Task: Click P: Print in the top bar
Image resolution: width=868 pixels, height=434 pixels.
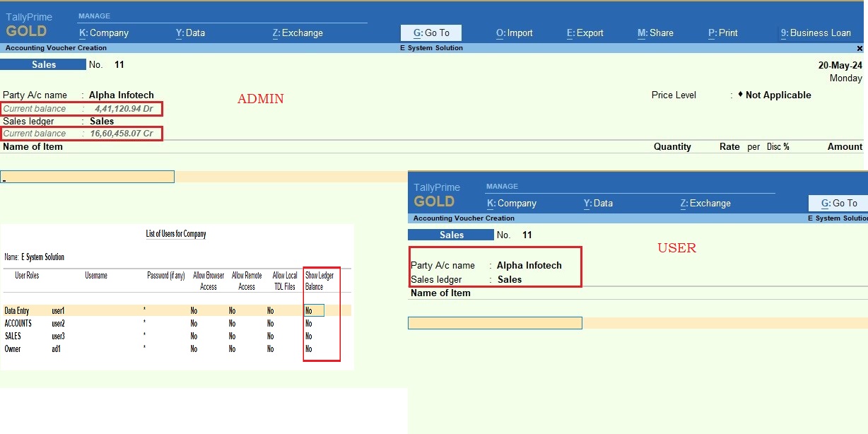Action: click(x=722, y=33)
